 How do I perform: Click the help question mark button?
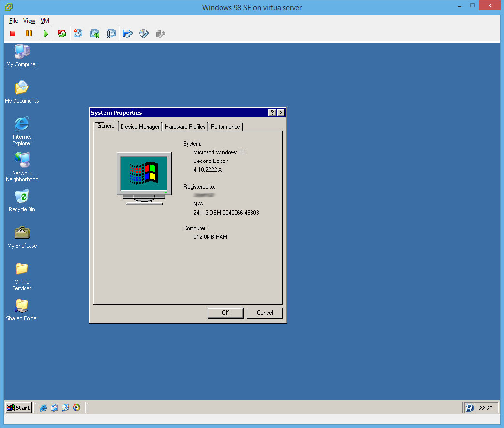[272, 113]
